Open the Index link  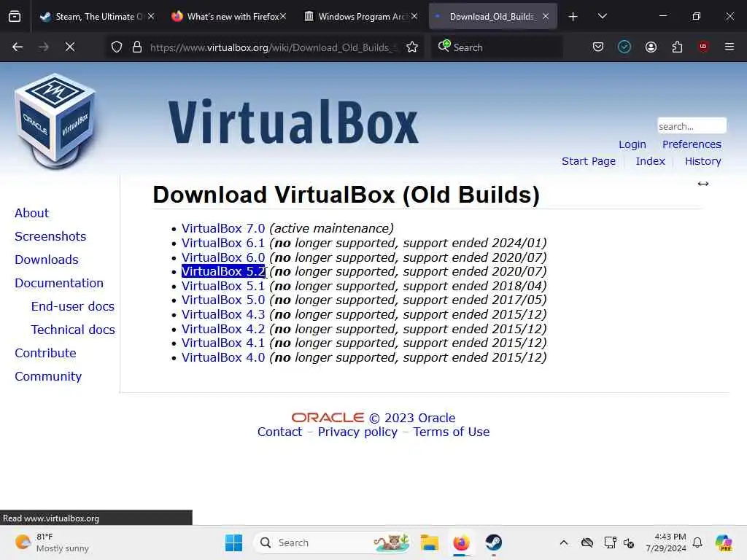650,161
